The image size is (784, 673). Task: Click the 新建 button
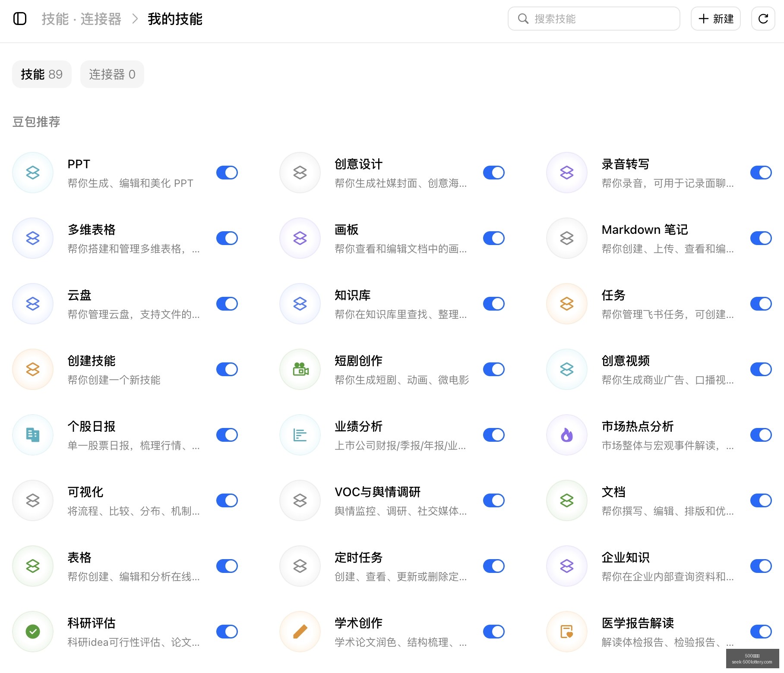[x=716, y=19]
